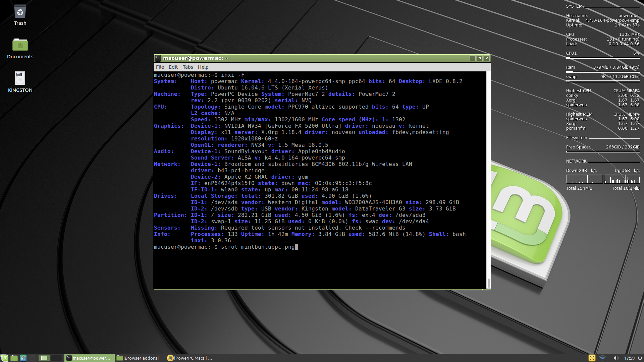Click the clock showing 17:59
Viewport: 644px width, 362px height.
629,358
